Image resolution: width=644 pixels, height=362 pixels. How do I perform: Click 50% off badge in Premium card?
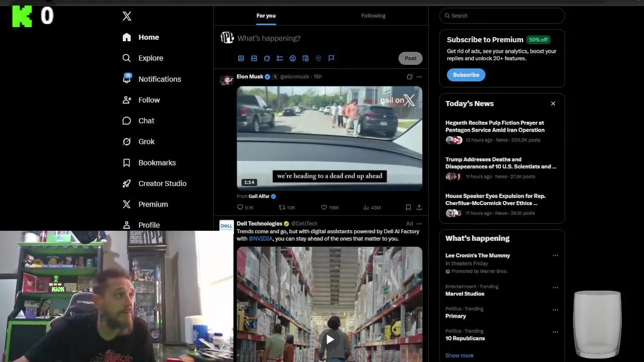pos(538,40)
